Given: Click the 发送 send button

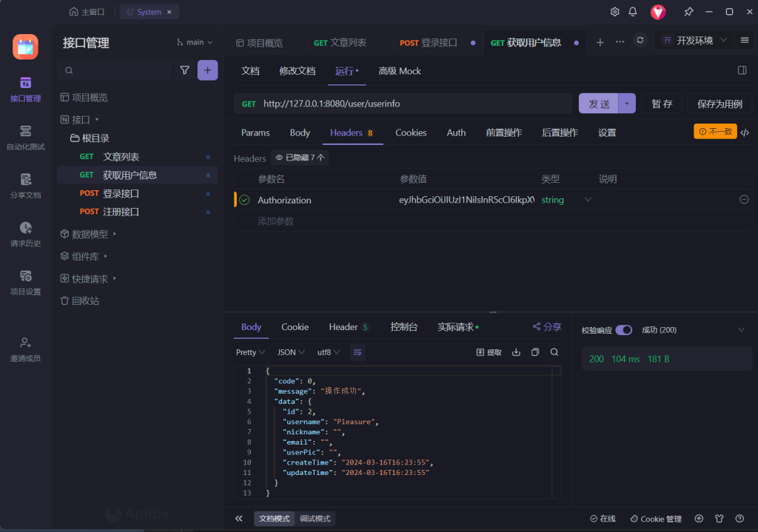Looking at the screenshot, I should [599, 104].
